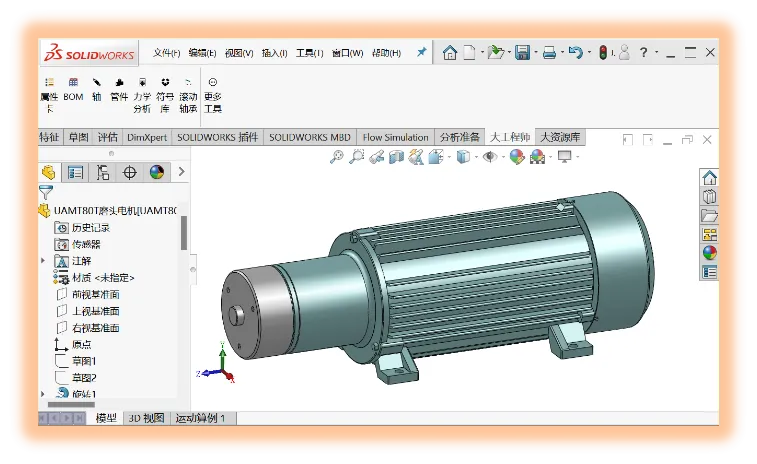This screenshot has width=757, height=464.
Task: Click the 更多工具 button in ribbon
Action: point(212,96)
